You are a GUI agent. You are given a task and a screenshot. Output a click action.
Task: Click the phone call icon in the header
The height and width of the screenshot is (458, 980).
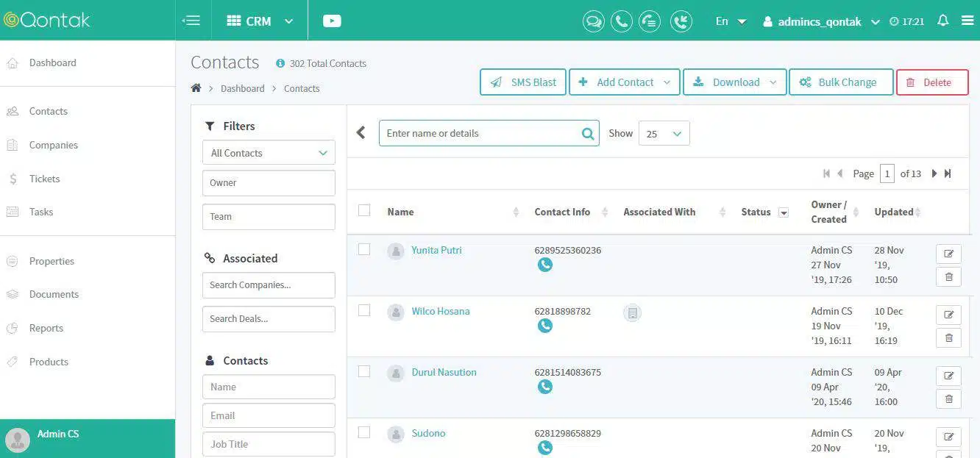click(x=622, y=21)
